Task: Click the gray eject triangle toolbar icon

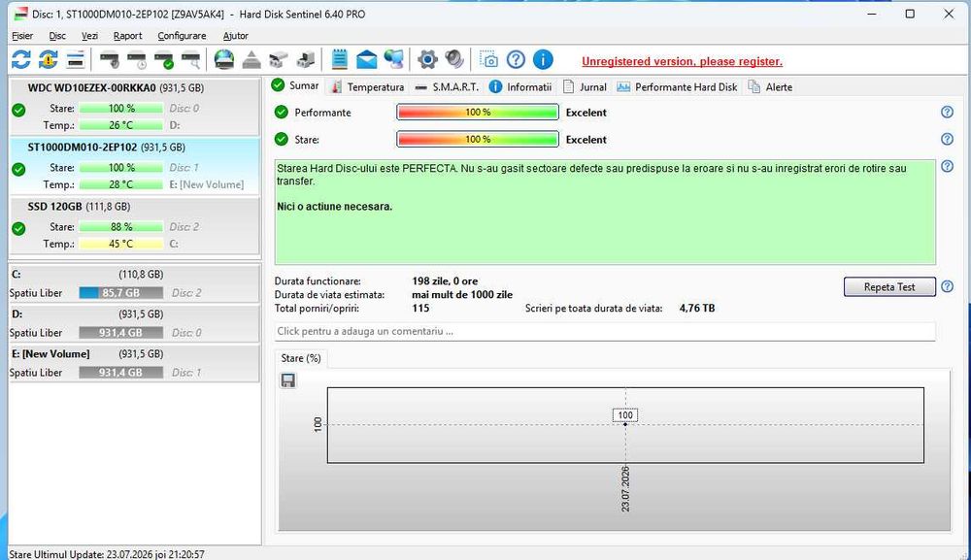Action: point(251,60)
